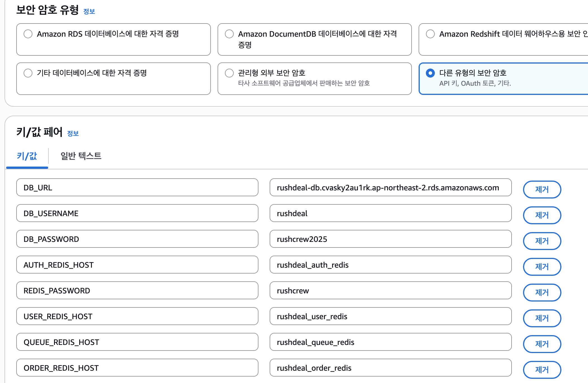Select Amazon DocumentDB credentials radio option
Screen dimensions: 588x383
[229, 34]
